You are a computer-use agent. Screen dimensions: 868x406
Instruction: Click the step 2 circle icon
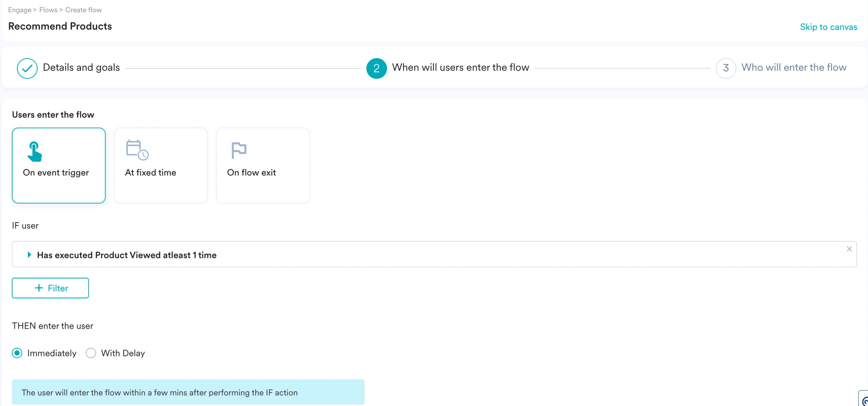tap(376, 68)
